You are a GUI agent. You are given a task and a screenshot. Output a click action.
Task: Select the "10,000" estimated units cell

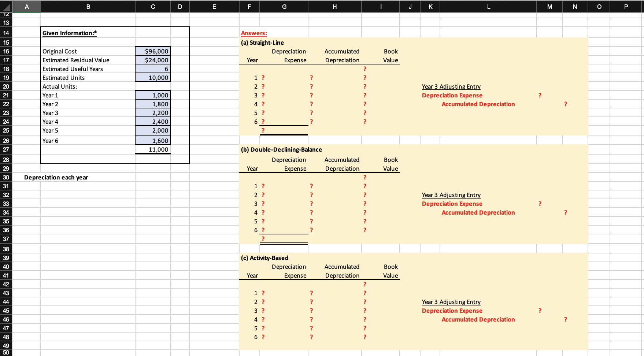(x=153, y=78)
